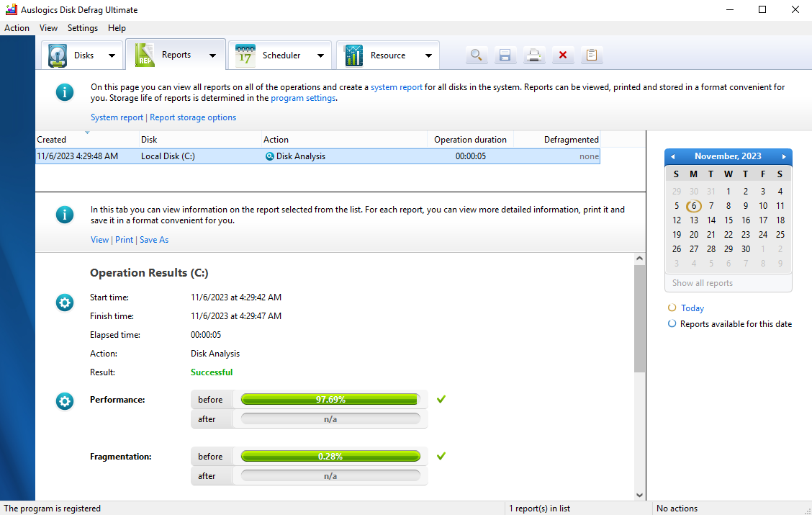The image size is (812, 515).
Task: Click Report storage options link
Action: coord(193,117)
